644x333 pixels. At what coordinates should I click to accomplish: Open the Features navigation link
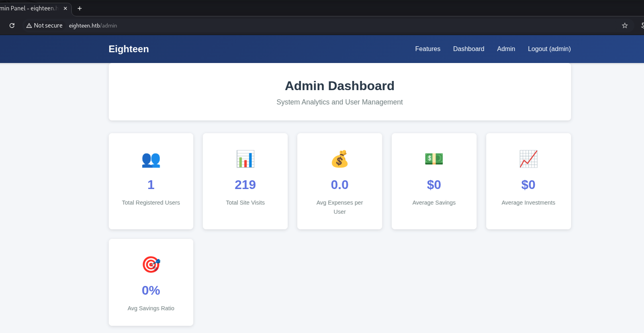tap(427, 49)
